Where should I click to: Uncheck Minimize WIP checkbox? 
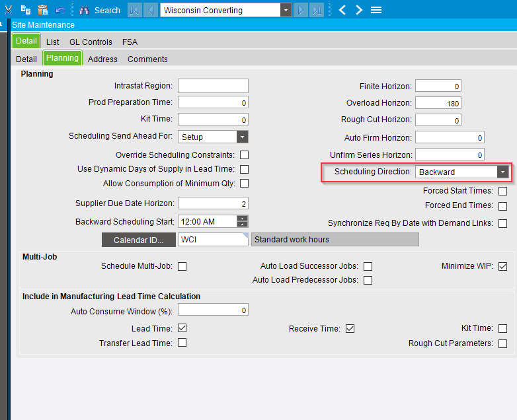503,266
